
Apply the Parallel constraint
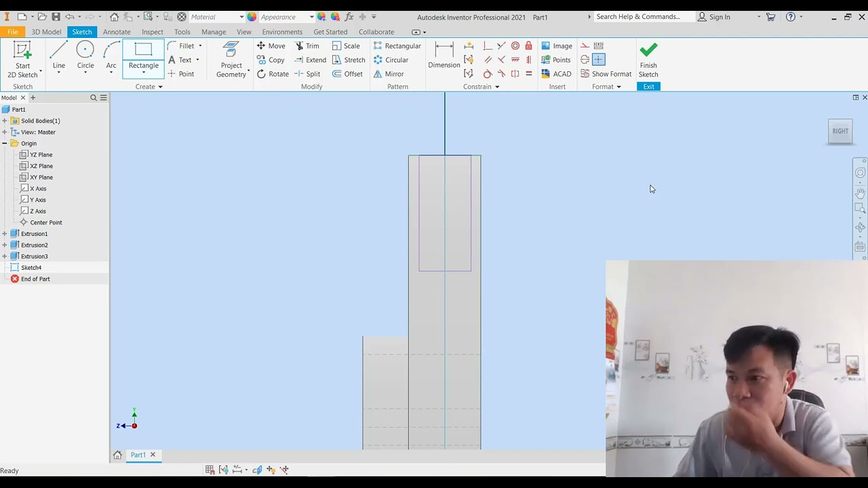click(x=488, y=60)
